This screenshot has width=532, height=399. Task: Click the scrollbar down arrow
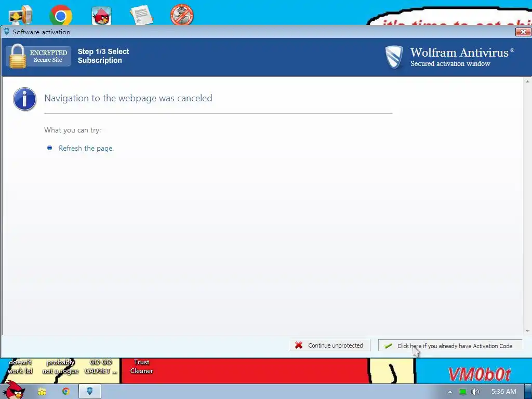(527, 331)
